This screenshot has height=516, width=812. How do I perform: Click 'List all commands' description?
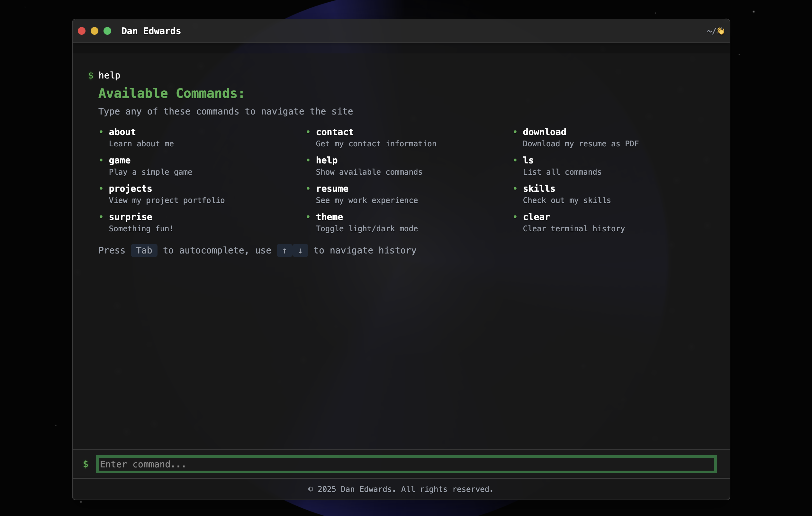point(562,172)
